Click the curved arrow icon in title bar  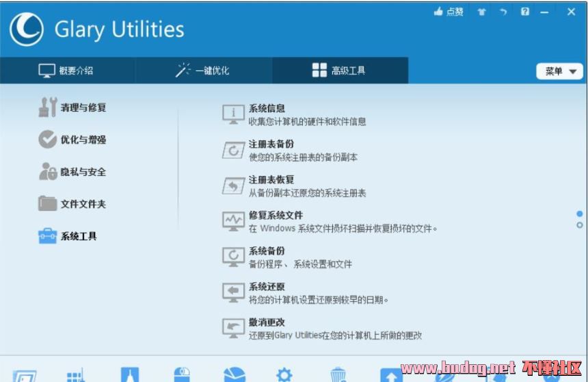(503, 12)
